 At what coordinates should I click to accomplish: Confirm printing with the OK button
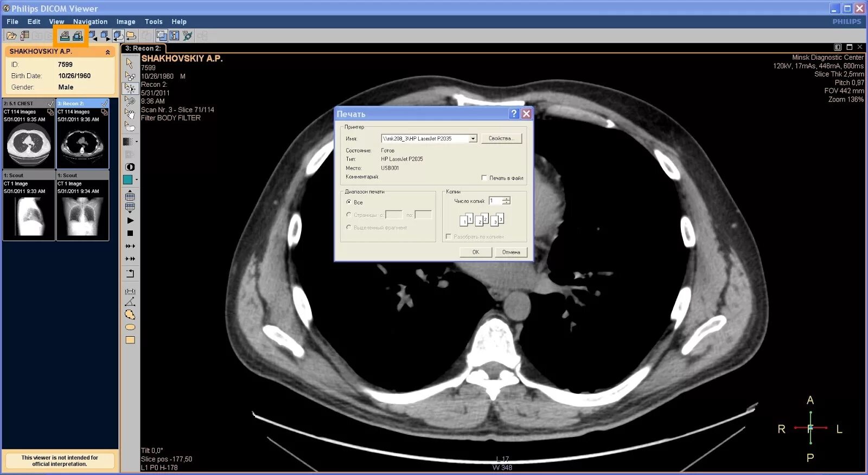(x=476, y=252)
